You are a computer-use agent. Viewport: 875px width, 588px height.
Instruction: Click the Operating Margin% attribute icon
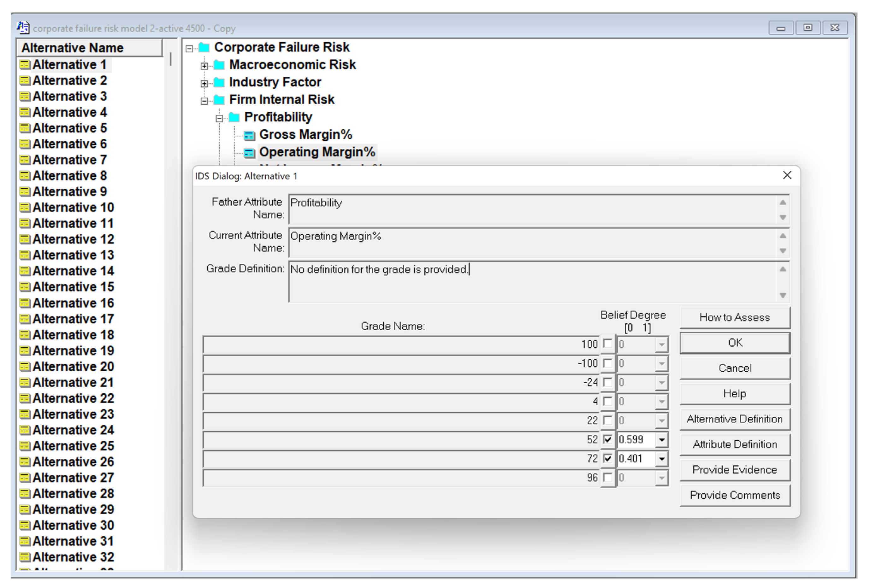pyautogui.click(x=249, y=153)
